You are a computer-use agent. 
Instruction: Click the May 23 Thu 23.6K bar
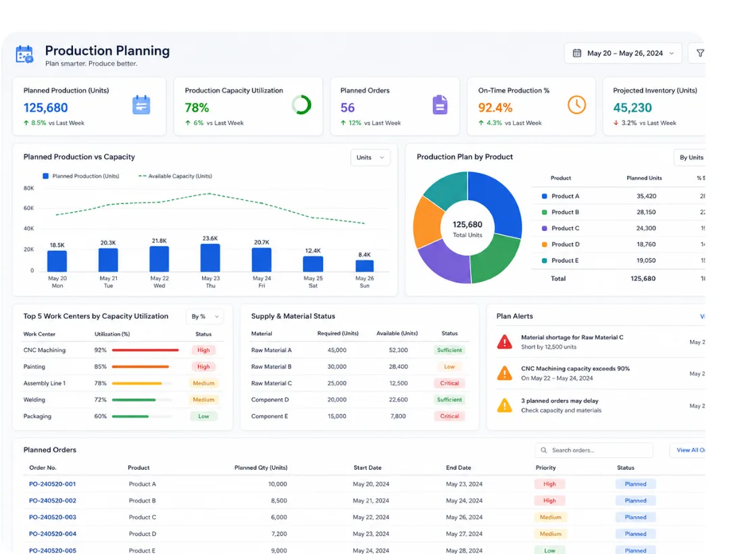pyautogui.click(x=210, y=257)
